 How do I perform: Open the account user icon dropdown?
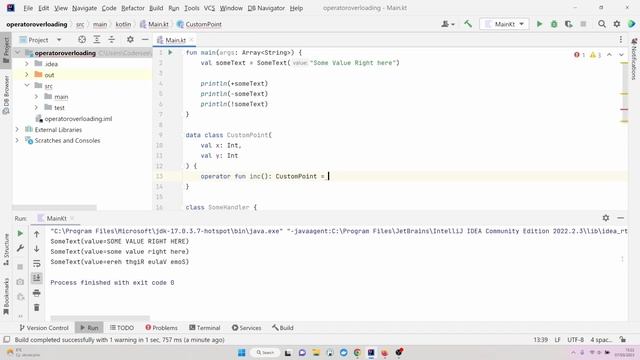tap(448, 24)
